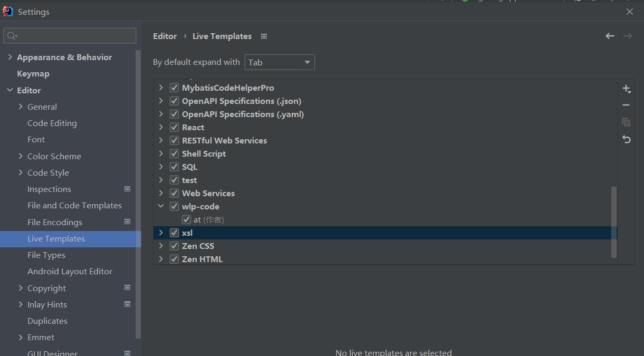Click the Remove template minus icon

point(626,105)
